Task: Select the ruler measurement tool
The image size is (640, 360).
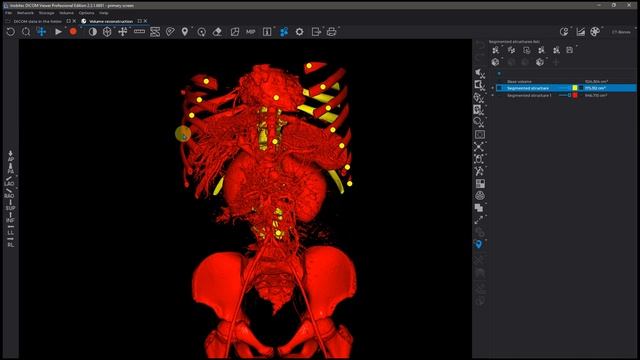Action: click(139, 31)
